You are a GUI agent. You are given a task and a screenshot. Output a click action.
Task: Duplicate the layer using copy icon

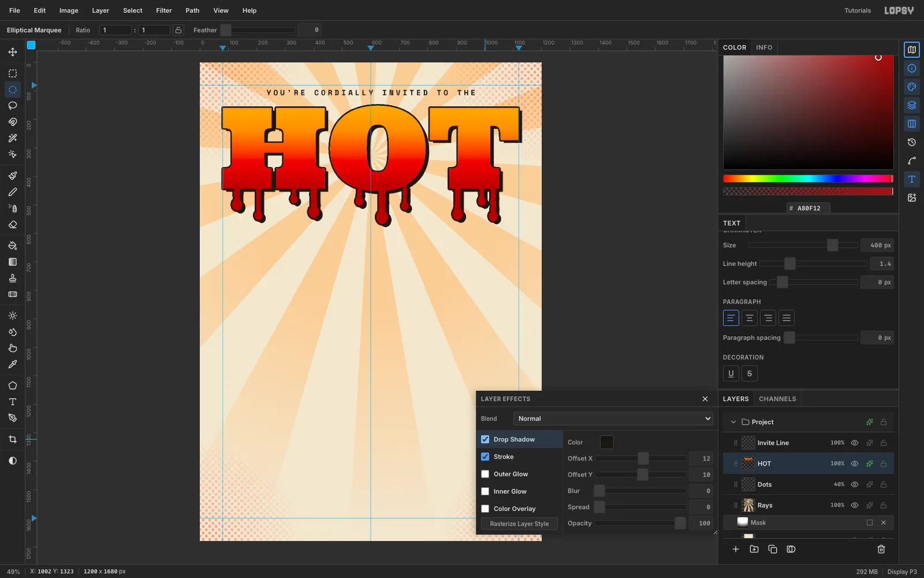tap(773, 549)
